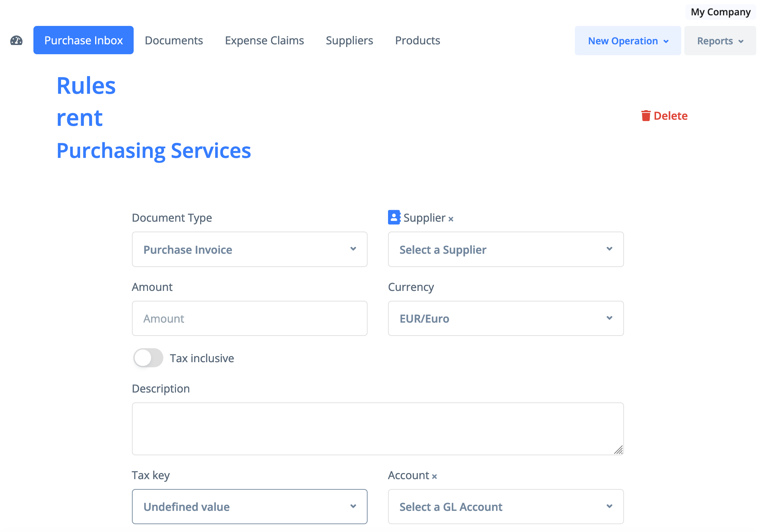The width and height of the screenshot is (774, 532).
Task: Switch to the Expense Claims tab
Action: (x=264, y=41)
